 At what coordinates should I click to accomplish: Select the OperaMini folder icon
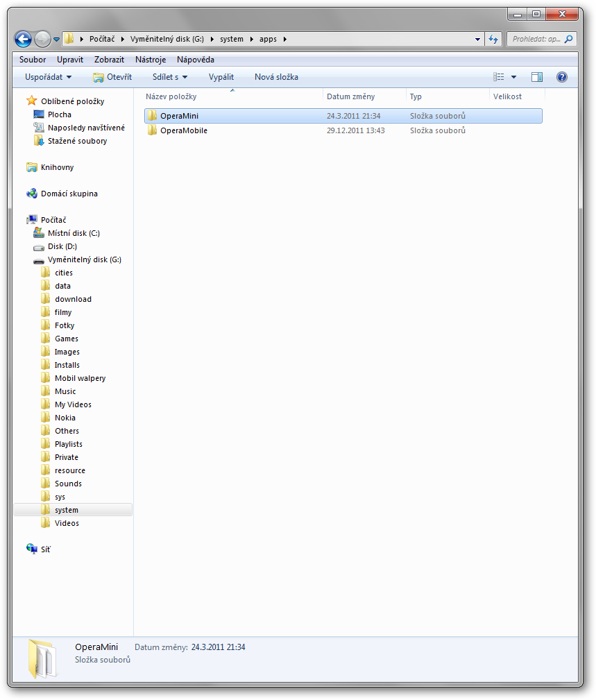tap(152, 116)
